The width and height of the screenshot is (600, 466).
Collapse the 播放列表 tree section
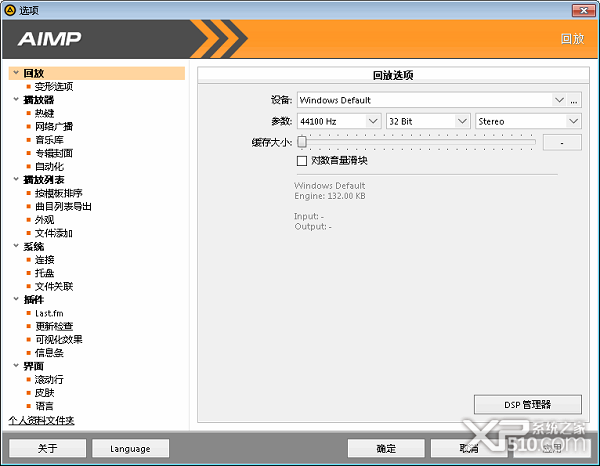tap(16, 179)
